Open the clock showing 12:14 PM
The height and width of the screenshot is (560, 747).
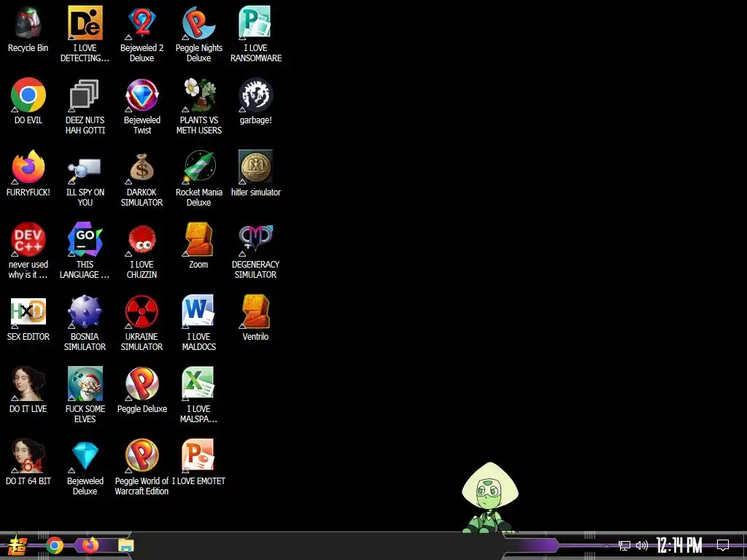(x=679, y=545)
